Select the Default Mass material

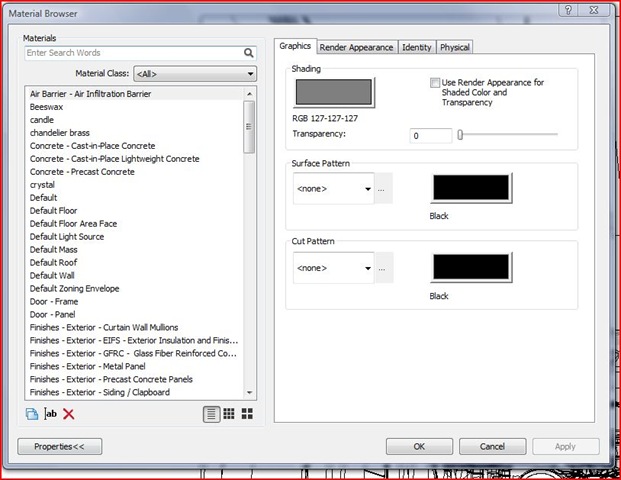click(135, 250)
